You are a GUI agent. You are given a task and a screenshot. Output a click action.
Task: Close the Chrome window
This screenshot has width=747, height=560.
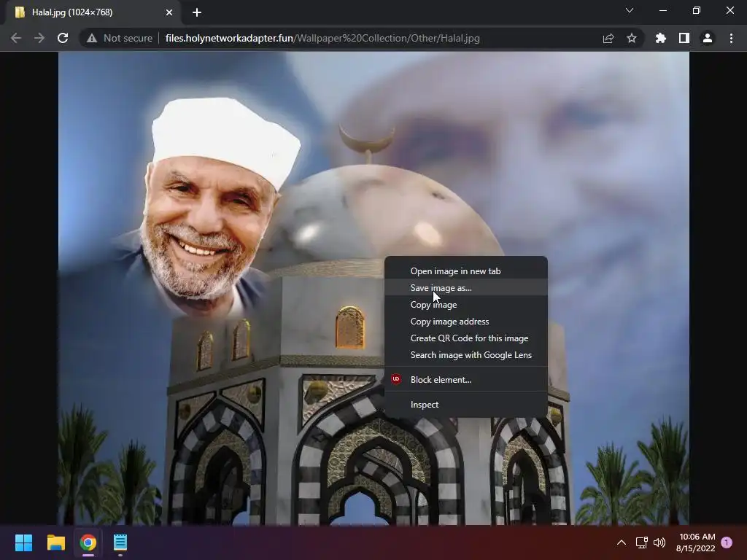pos(729,10)
